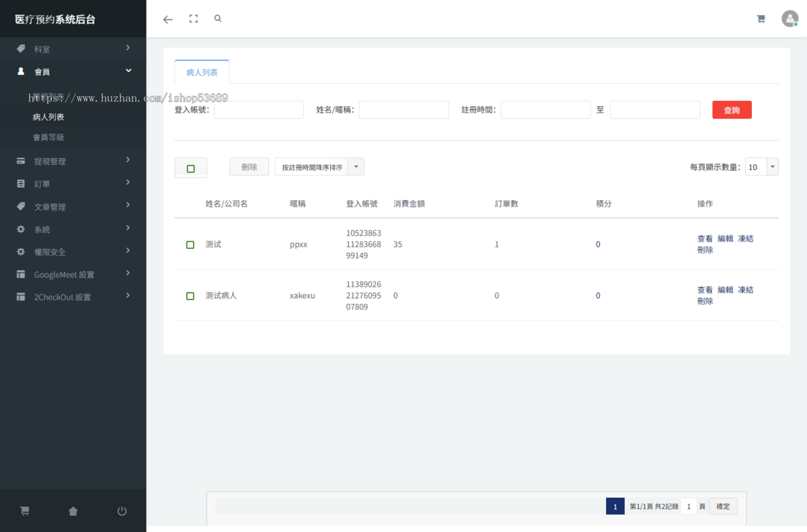Click the GoogleMeet 設置 window icon
807x532 pixels.
click(21, 274)
